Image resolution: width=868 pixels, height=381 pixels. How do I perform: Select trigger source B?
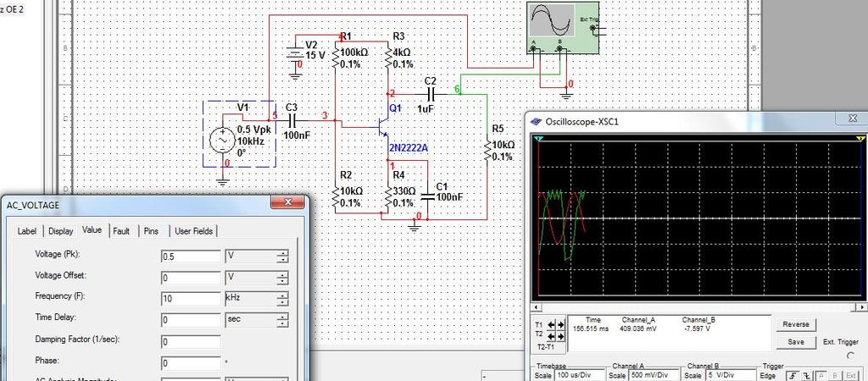[x=834, y=376]
